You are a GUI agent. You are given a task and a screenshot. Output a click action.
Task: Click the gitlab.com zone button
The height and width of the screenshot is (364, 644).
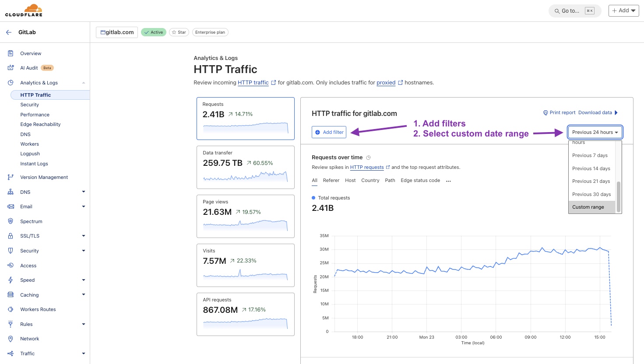(117, 32)
